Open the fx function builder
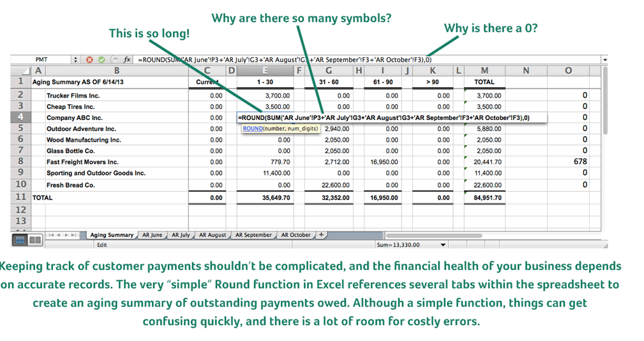 [128, 59]
